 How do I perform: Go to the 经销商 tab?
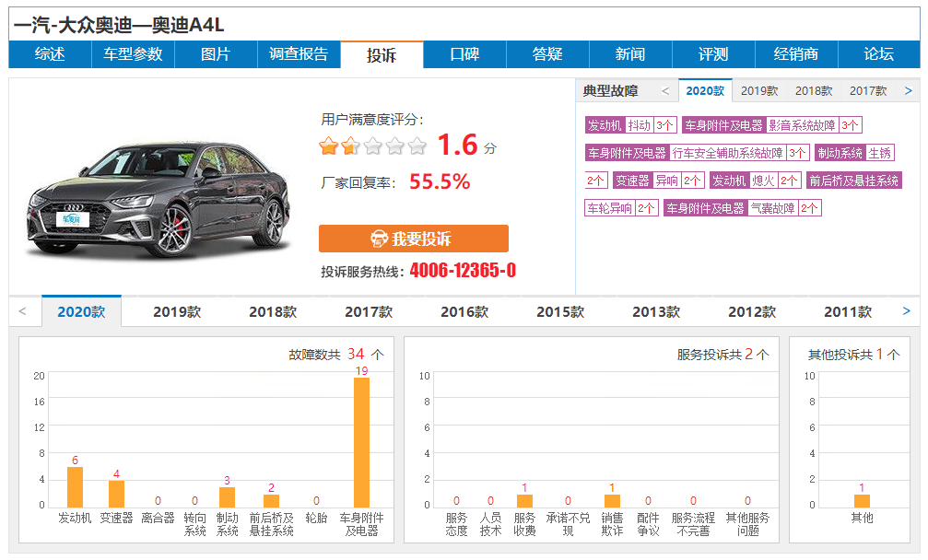pyautogui.click(x=795, y=54)
